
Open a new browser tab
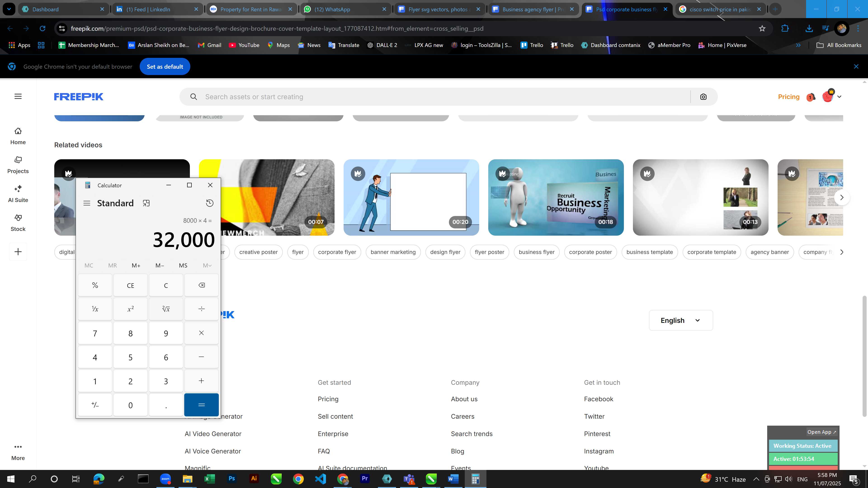point(775,9)
